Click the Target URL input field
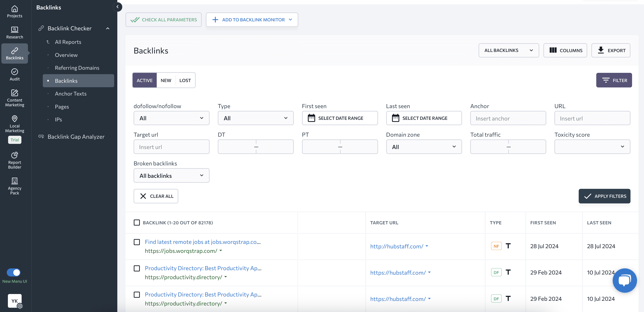 171,146
